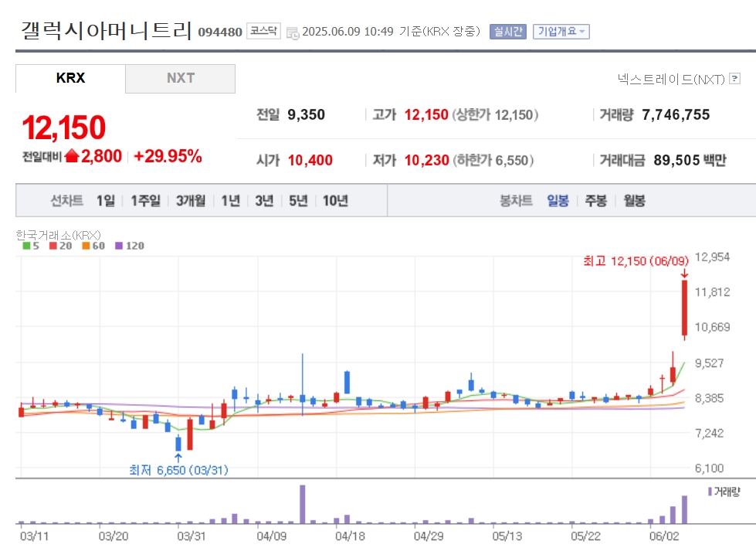
Task: Click the purple 120-day moving average legend
Action: pyautogui.click(x=130, y=246)
